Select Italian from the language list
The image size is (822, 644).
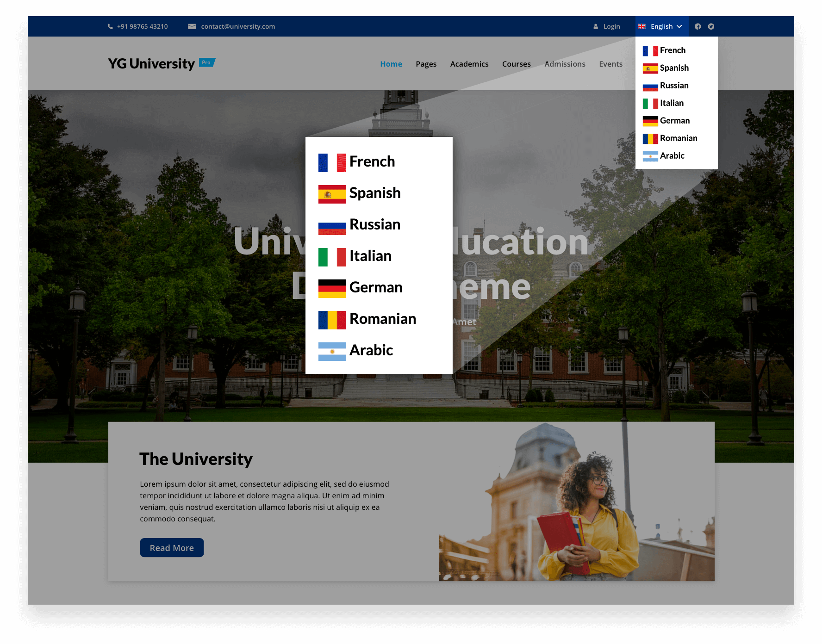tap(371, 256)
